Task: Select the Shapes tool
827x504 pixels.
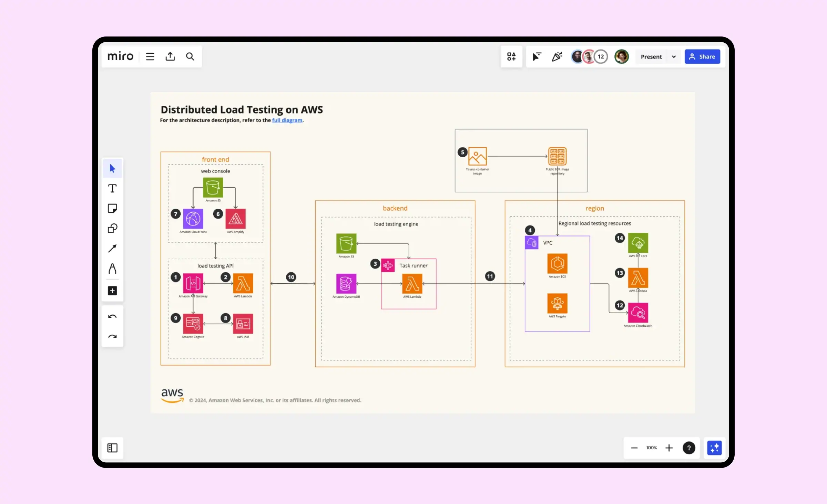Action: [112, 228]
